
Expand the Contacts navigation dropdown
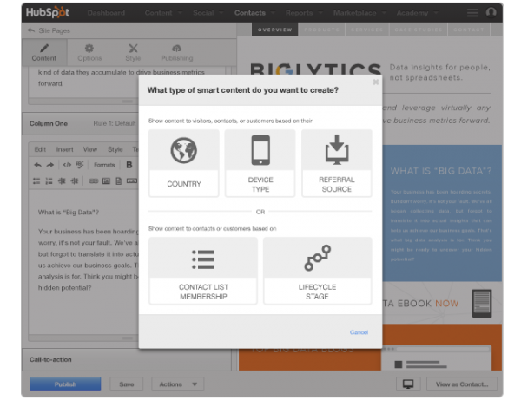(254, 13)
